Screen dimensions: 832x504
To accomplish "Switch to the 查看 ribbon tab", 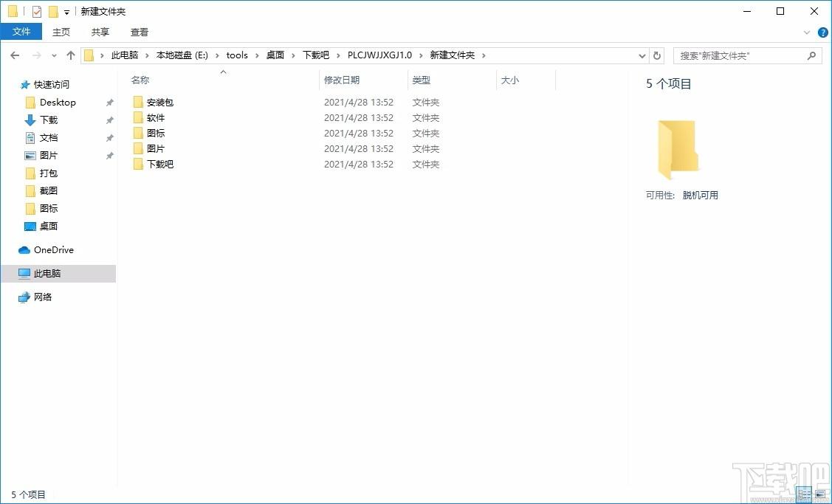I will point(140,32).
